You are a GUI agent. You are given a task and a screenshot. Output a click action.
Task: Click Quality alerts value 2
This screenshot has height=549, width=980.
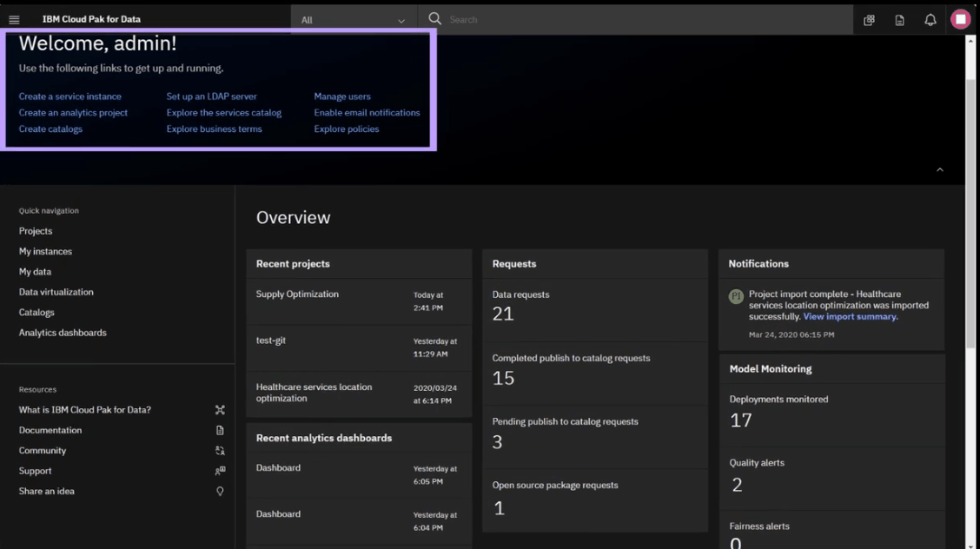coord(737,485)
